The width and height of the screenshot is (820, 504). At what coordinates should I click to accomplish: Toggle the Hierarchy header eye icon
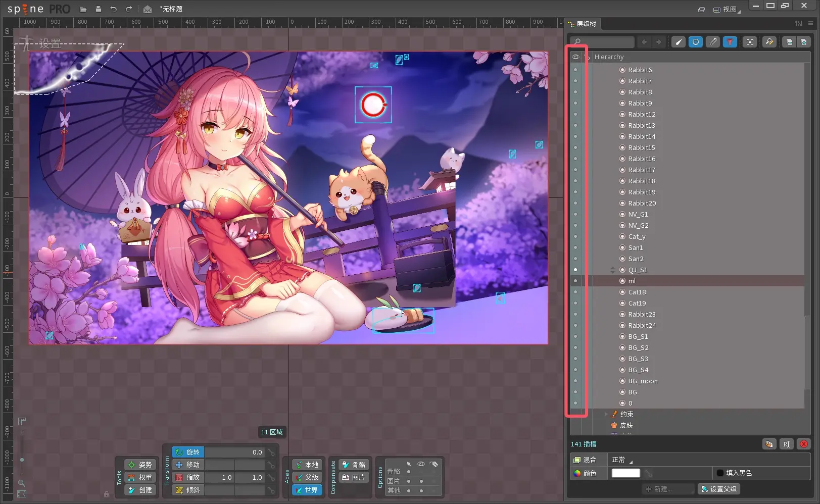575,57
